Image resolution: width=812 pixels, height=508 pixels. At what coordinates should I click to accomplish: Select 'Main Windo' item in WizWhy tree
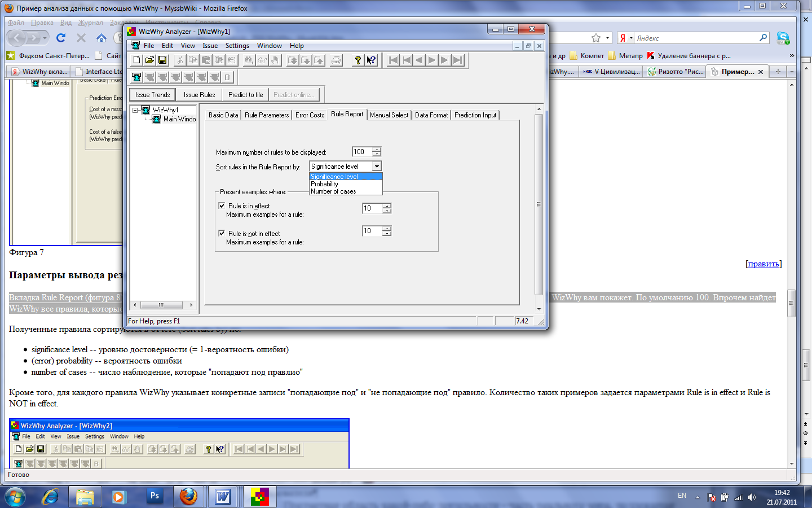pos(179,119)
